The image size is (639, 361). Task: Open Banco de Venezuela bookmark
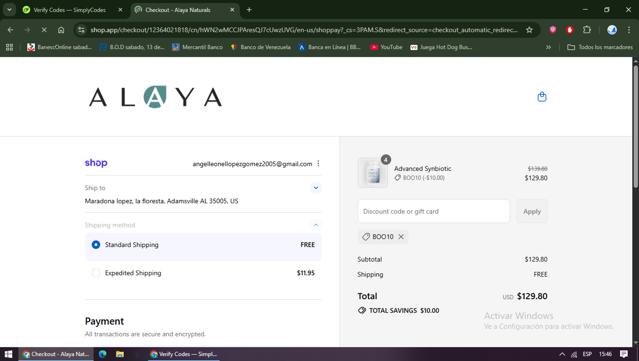pos(260,47)
